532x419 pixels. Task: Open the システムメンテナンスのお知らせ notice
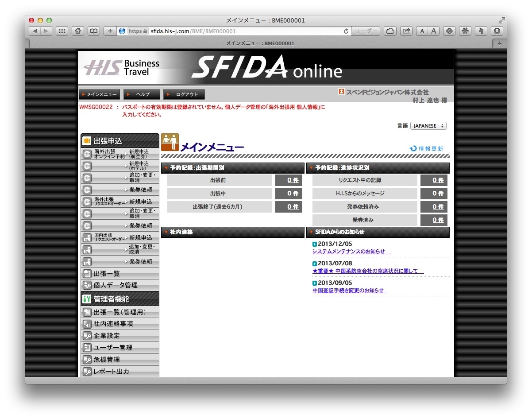click(352, 252)
